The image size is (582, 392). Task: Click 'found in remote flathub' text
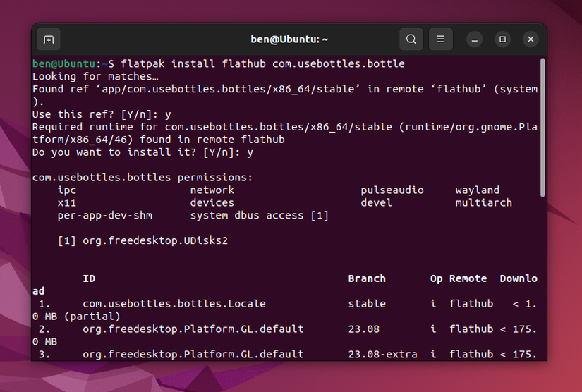[x=212, y=140]
